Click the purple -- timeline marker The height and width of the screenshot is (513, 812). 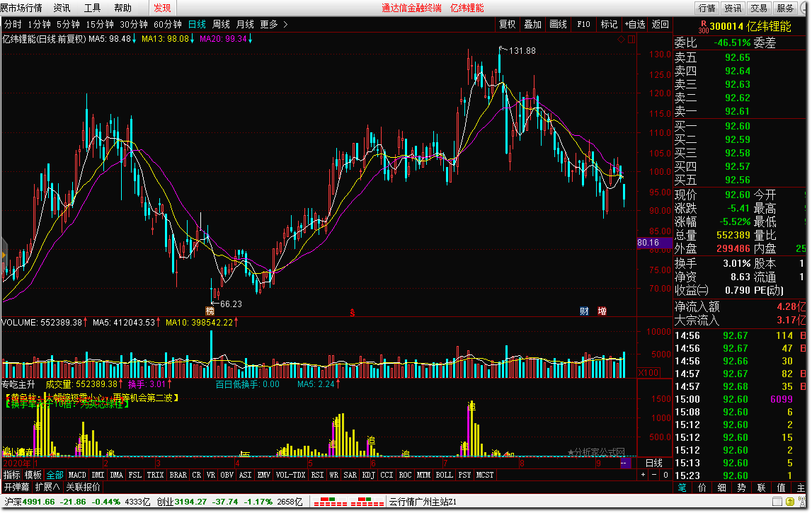pos(625,463)
